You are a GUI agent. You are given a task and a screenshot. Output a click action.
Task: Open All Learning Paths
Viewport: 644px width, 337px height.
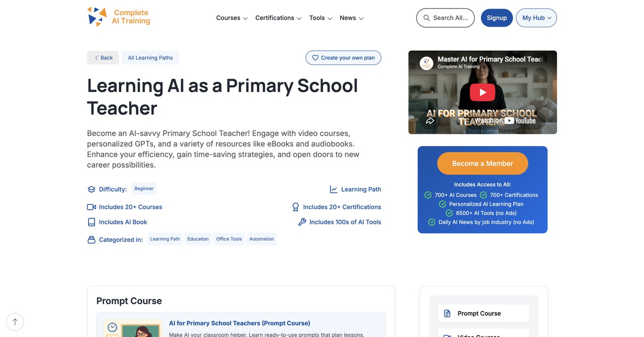tap(150, 58)
